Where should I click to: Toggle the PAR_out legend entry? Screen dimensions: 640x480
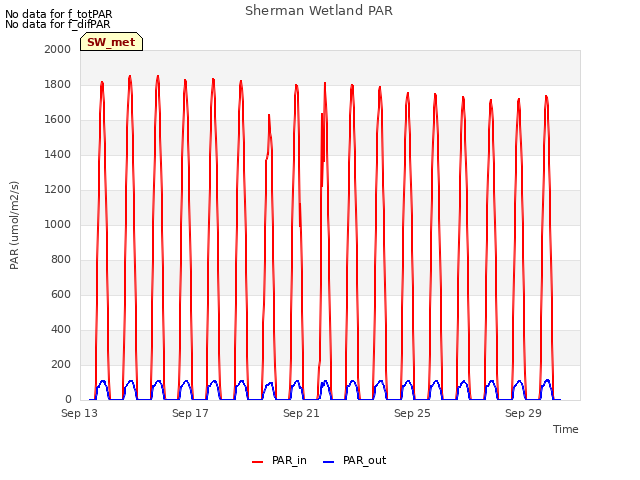tap(354, 460)
